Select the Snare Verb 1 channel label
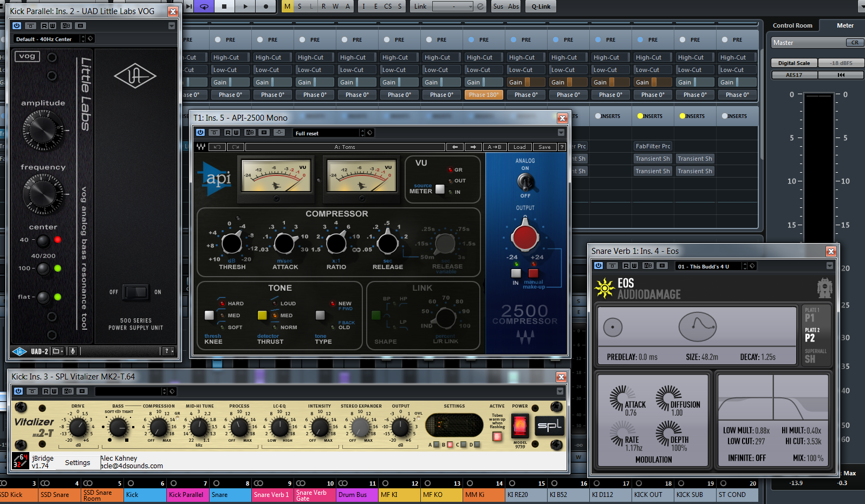Screen dimensions: 865x504 (273, 494)
